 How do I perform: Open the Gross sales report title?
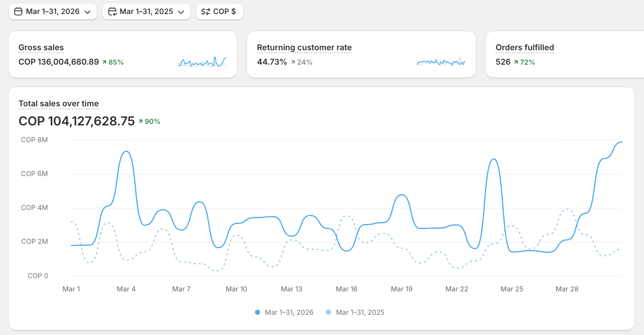point(41,48)
